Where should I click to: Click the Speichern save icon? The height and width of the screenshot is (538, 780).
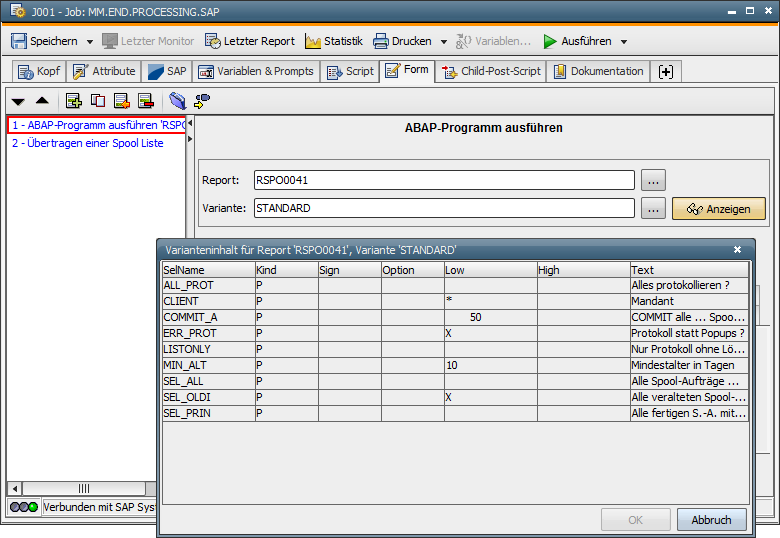19,41
